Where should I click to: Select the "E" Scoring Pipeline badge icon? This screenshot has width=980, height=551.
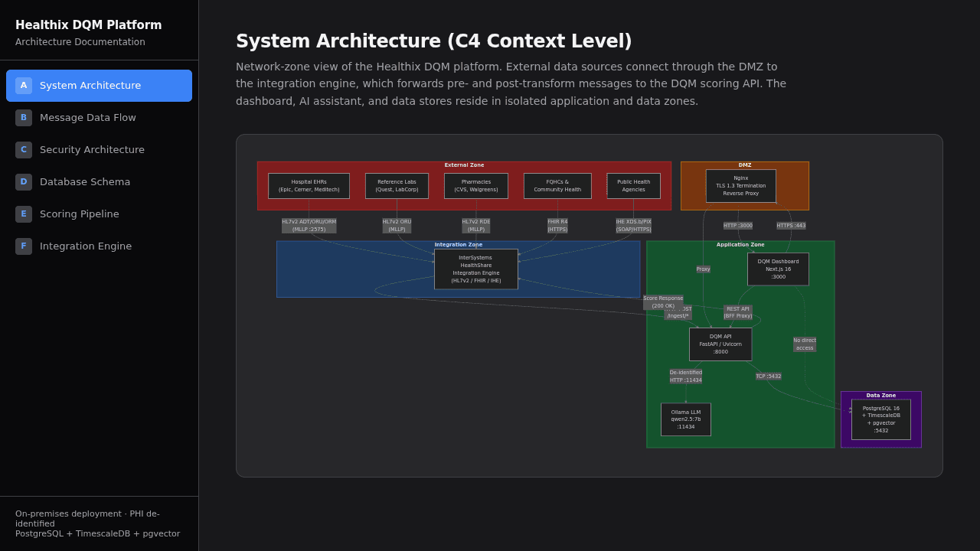tap(23, 214)
